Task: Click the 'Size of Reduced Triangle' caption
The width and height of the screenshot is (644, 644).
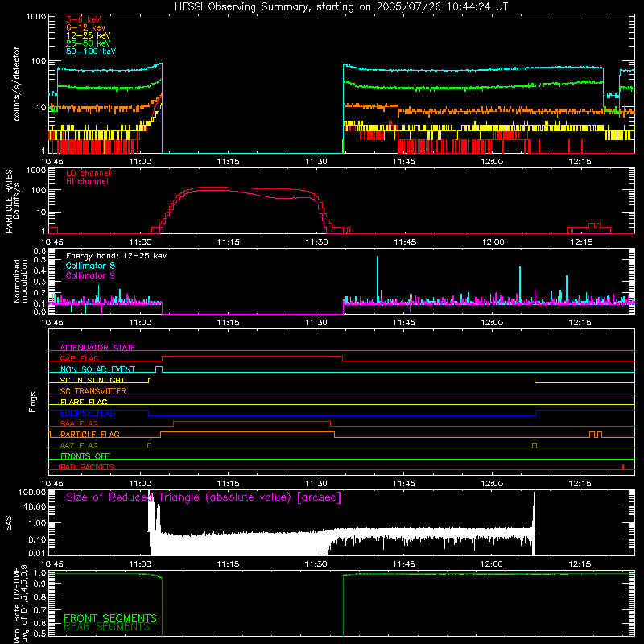Action: point(204,497)
